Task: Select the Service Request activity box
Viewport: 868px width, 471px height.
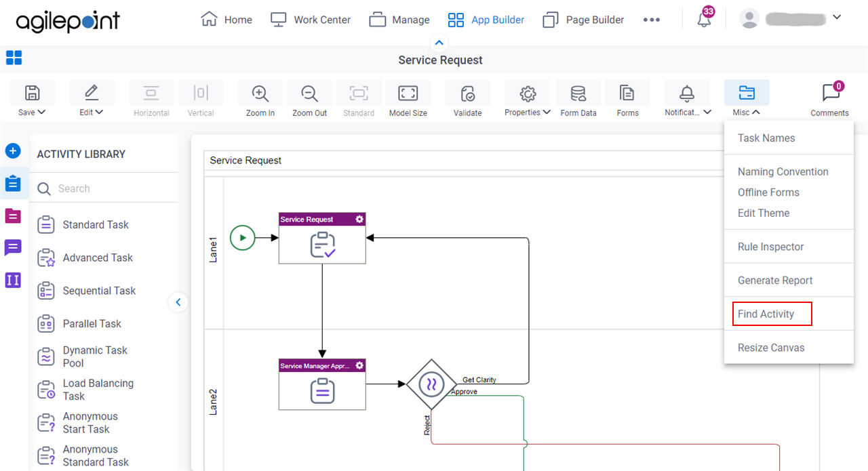Action: [x=322, y=238]
